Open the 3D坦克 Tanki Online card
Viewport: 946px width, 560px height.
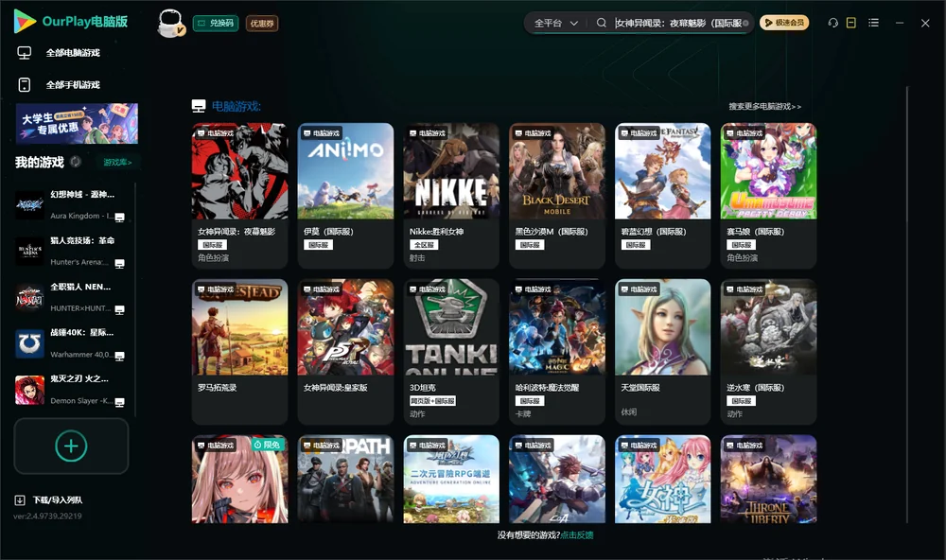pos(451,352)
